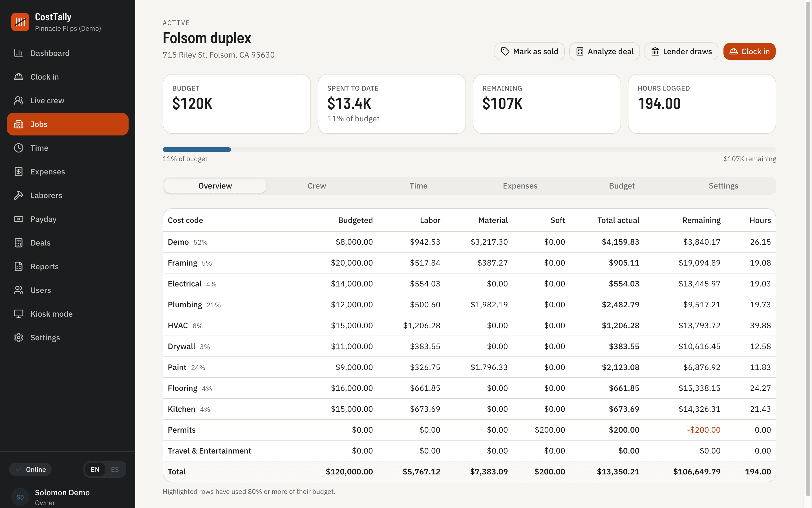Click the negative -$200.00 Permits remaining value
Viewport: 812px width, 508px height.
[x=703, y=430]
